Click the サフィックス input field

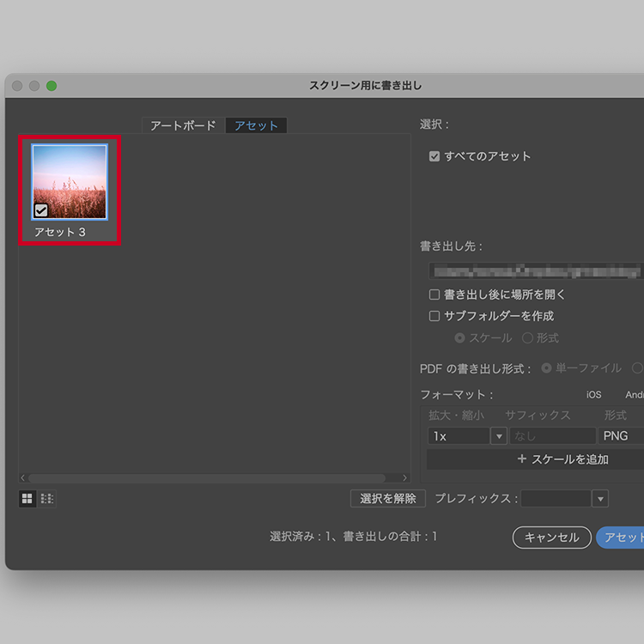(552, 436)
